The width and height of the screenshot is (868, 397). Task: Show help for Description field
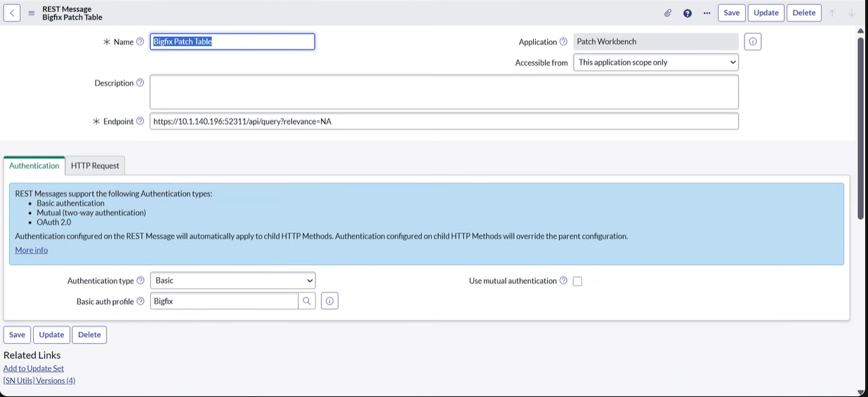140,83
